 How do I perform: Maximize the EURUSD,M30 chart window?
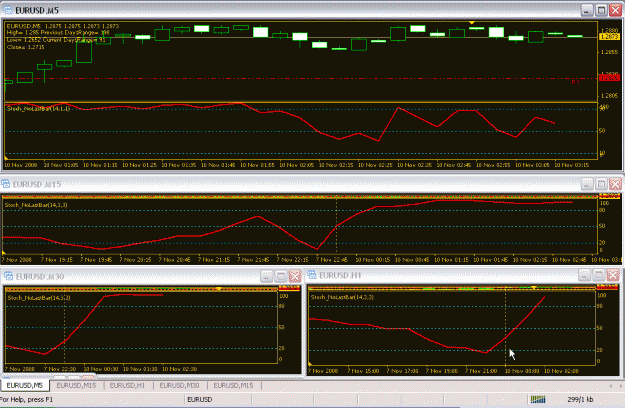click(x=281, y=276)
